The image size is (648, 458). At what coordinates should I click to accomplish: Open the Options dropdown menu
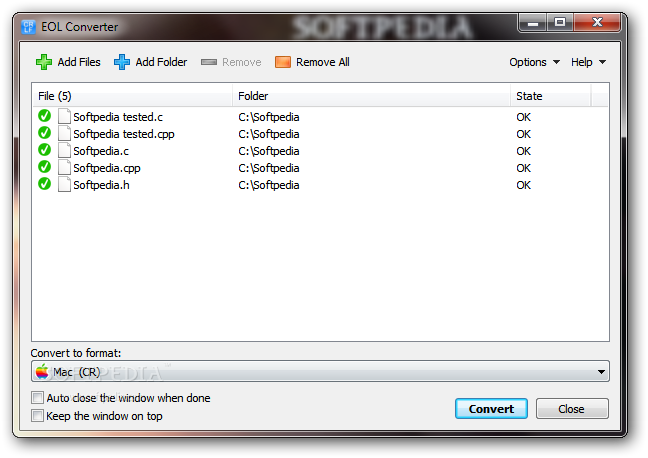(534, 62)
